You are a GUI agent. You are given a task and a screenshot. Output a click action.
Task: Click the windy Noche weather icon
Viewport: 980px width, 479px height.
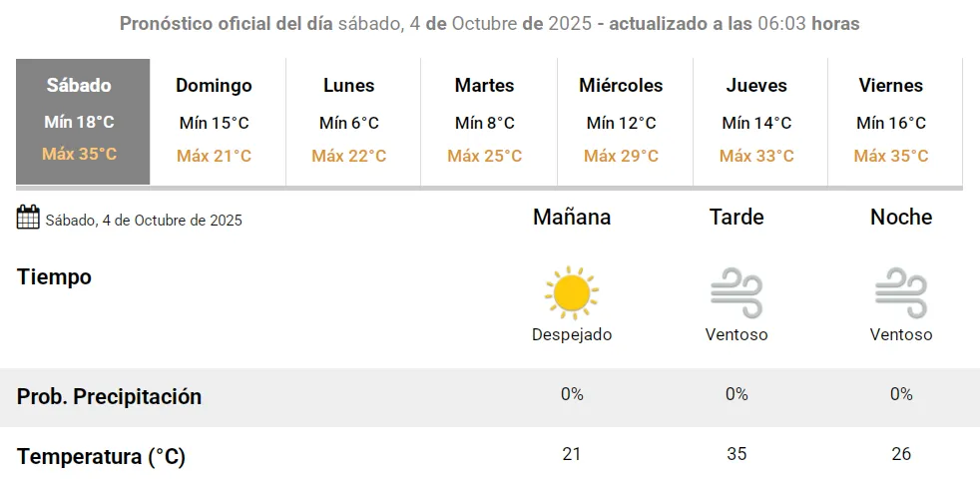tap(901, 292)
